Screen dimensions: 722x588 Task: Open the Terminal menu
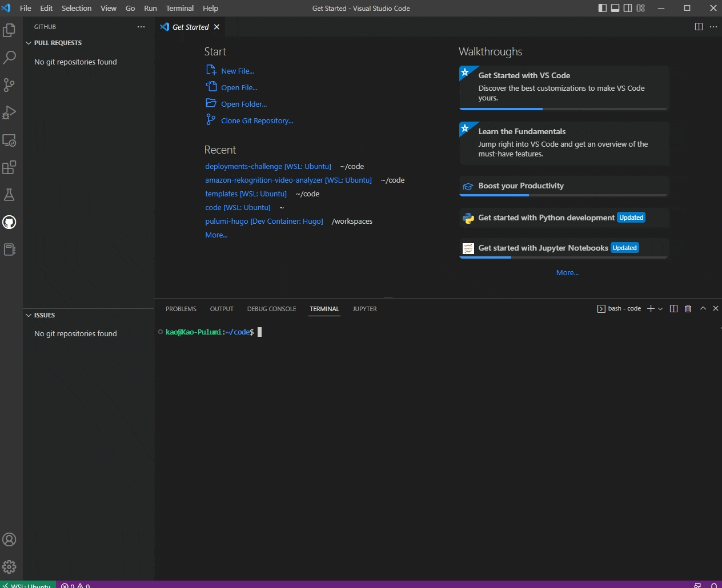coord(180,8)
